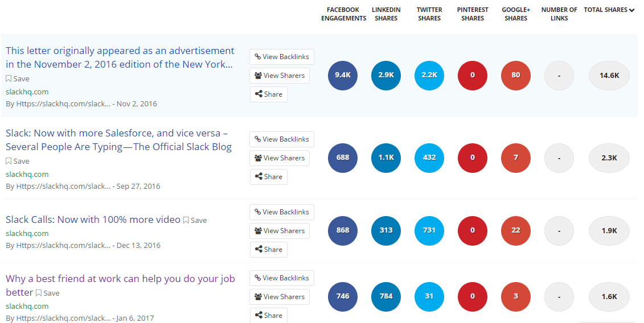Save the Slack Salesforce blog article
The height and width of the screenshot is (323, 644).
[x=18, y=161]
